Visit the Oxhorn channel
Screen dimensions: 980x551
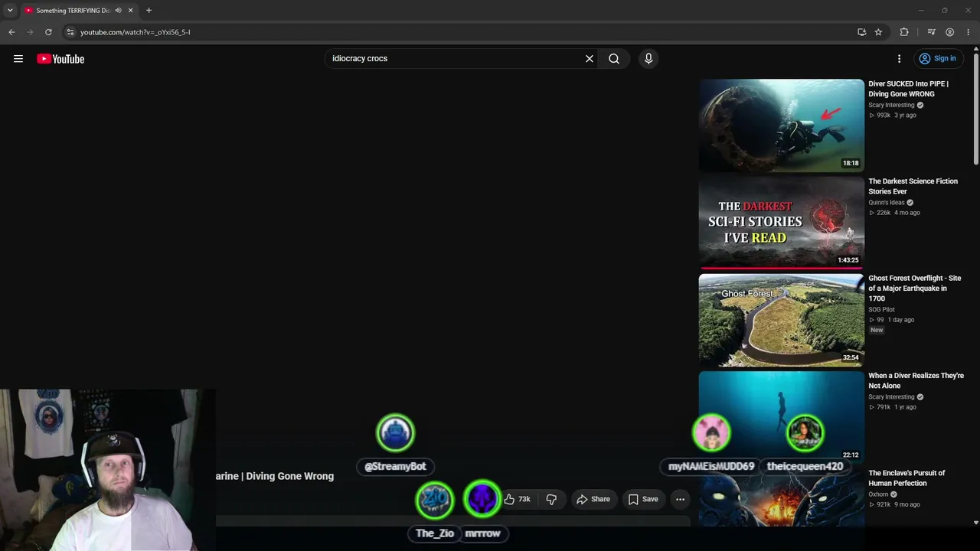click(x=878, y=494)
